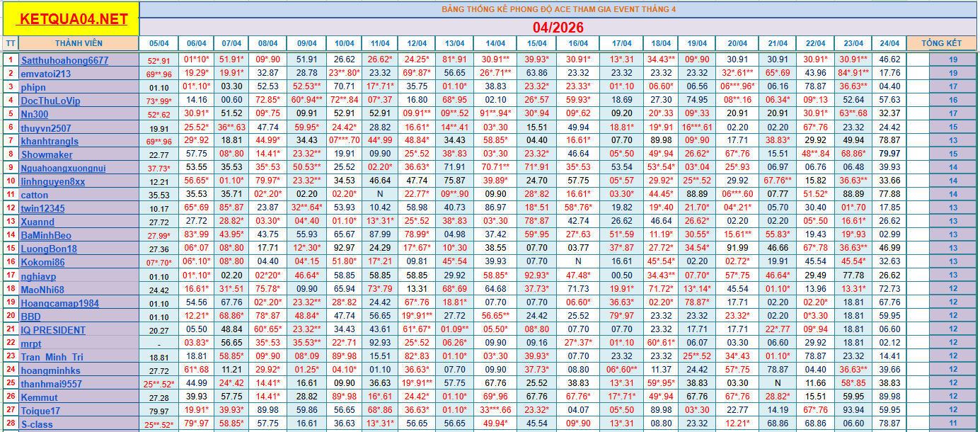The width and height of the screenshot is (980, 432).
Task: Select the N cell in catton's row
Action: [x=380, y=195]
